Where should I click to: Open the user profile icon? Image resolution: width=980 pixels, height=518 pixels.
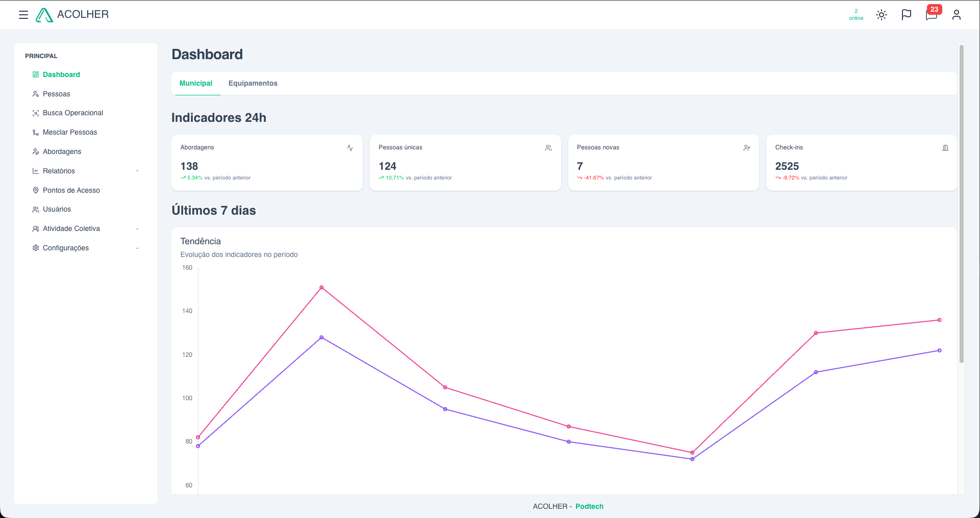point(957,15)
